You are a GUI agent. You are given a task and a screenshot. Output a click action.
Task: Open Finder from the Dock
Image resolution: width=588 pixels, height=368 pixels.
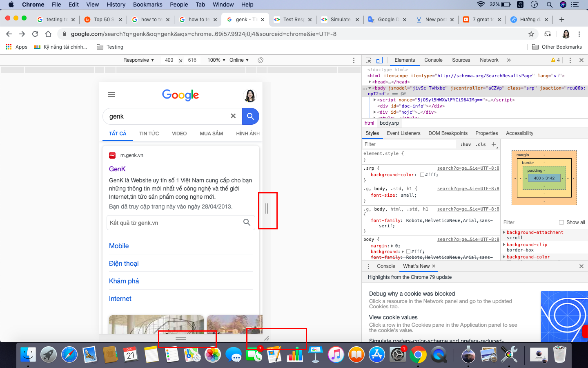28,355
